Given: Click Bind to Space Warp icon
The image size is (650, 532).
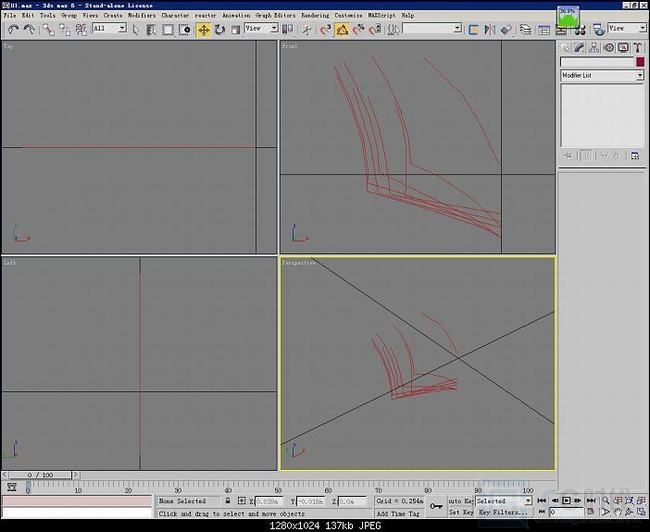Looking at the screenshot, I should 81,29.
